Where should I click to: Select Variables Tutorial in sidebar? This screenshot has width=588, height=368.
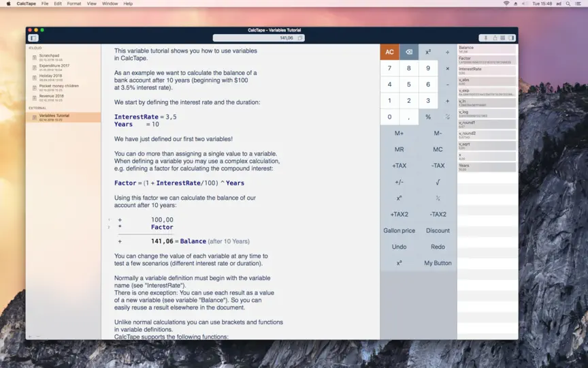click(63, 117)
